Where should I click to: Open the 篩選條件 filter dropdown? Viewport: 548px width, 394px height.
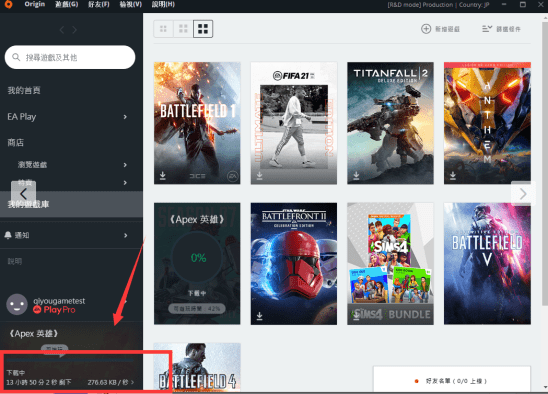(x=501, y=29)
